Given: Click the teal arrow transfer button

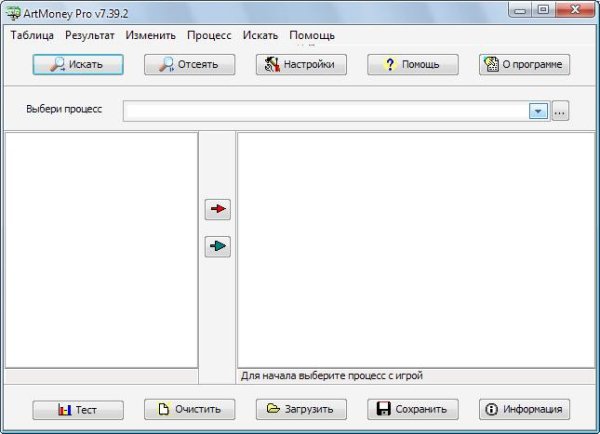Looking at the screenshot, I should point(218,246).
